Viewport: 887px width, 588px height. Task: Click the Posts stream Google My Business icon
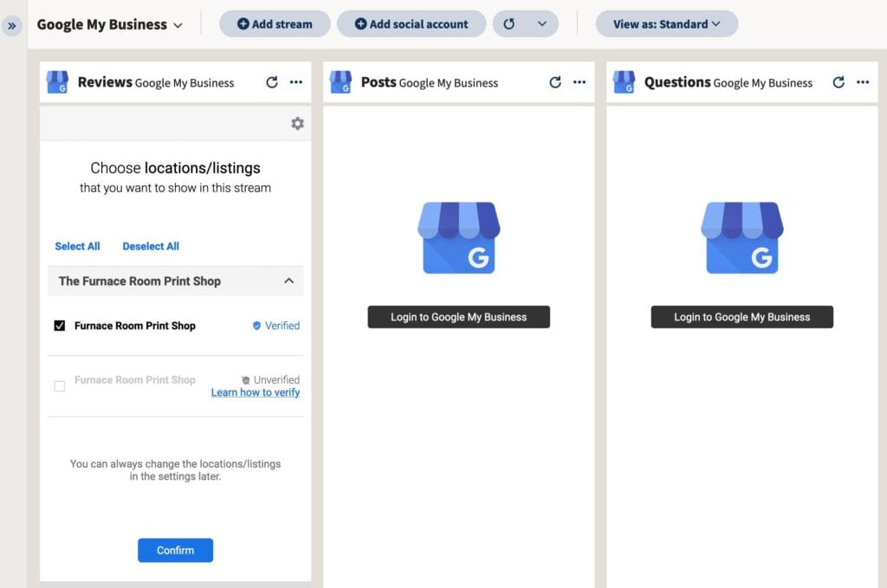tap(340, 82)
